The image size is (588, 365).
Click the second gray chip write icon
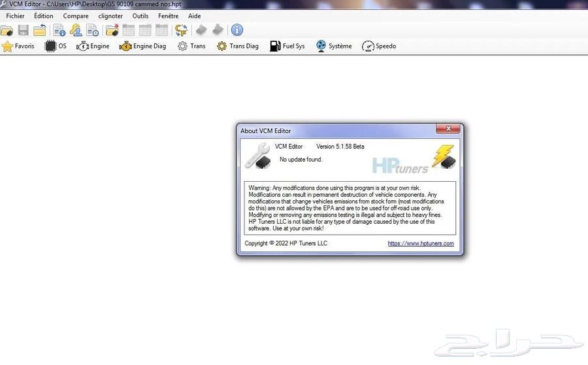click(x=218, y=30)
